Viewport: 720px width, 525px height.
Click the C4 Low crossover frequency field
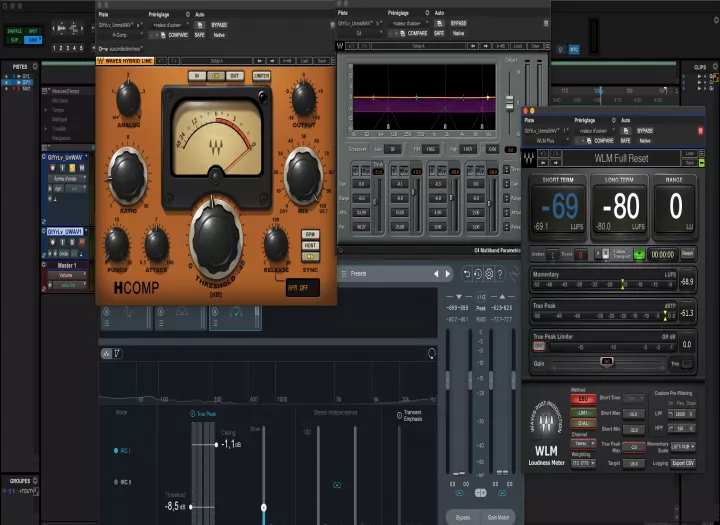tap(392, 149)
